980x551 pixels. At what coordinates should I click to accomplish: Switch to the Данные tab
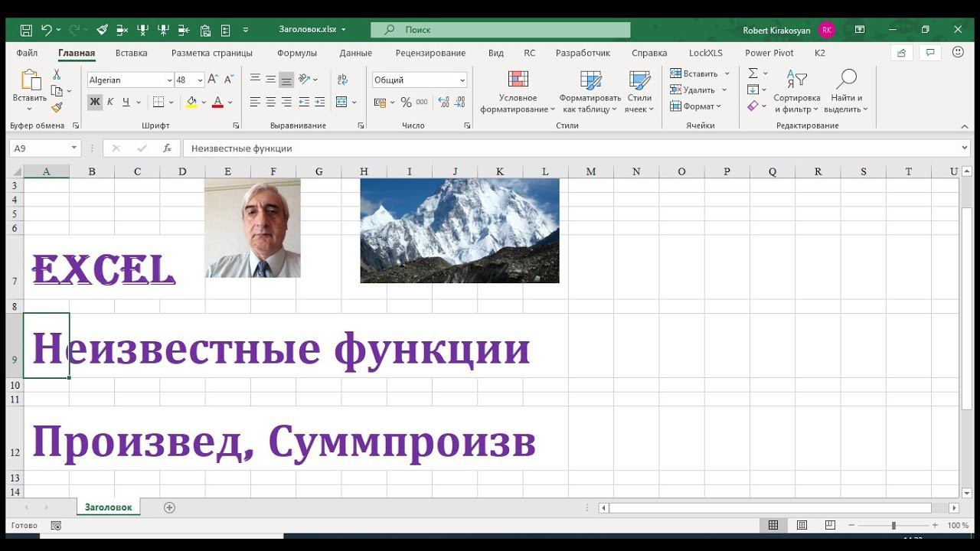[356, 53]
